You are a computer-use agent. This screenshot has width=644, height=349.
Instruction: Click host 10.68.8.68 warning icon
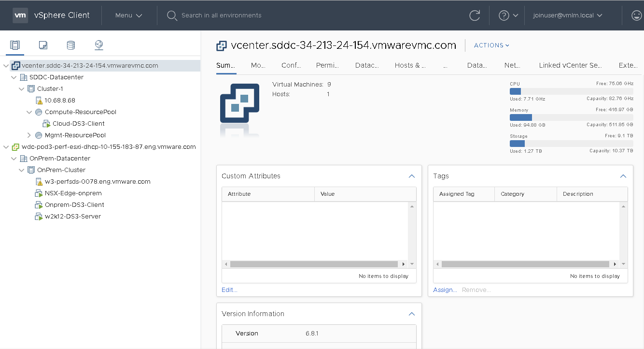pyautogui.click(x=39, y=101)
